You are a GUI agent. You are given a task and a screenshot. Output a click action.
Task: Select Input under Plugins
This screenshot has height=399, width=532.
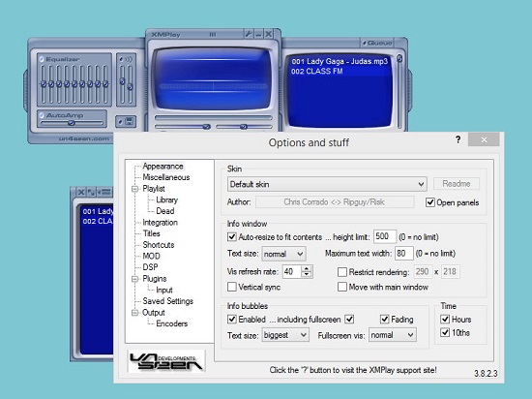tap(164, 290)
